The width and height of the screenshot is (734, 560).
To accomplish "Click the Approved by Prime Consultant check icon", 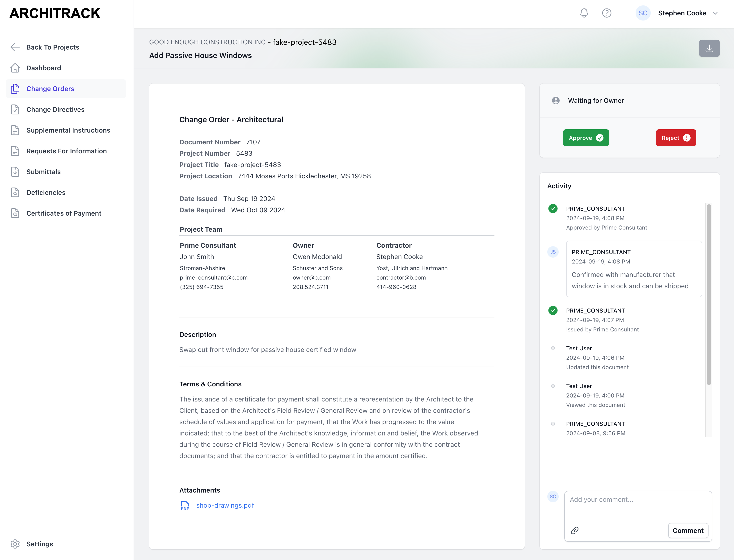I will tap(553, 209).
